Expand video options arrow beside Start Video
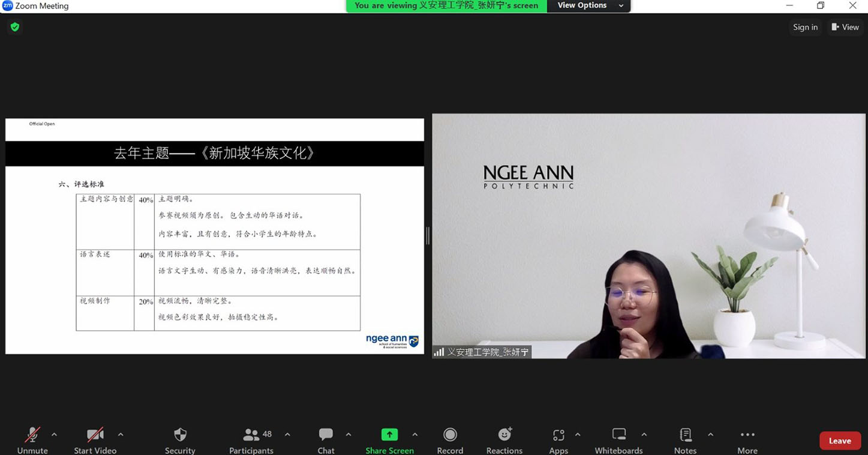Viewport: 868px width, 455px height. tap(121, 435)
